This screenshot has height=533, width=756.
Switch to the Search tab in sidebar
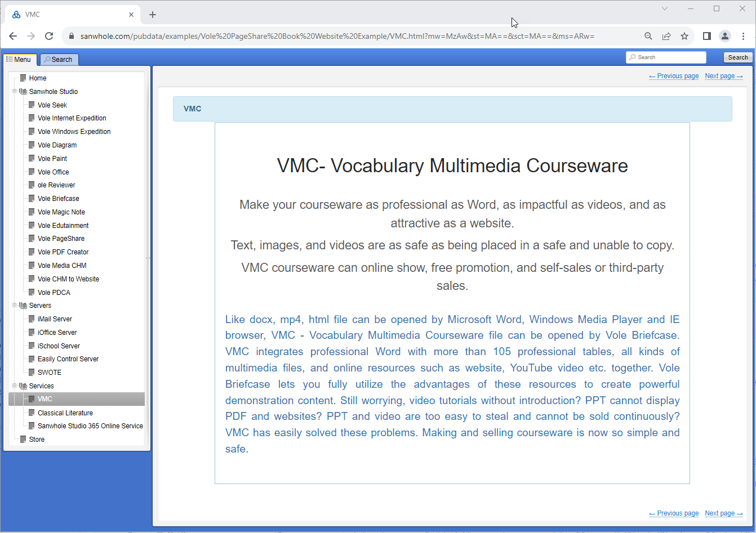pyautogui.click(x=59, y=60)
